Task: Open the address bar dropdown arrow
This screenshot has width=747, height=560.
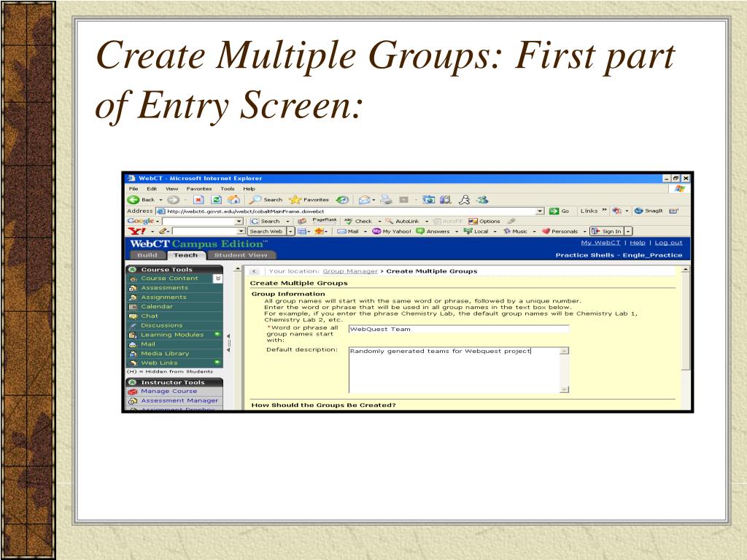Action: pyautogui.click(x=540, y=211)
